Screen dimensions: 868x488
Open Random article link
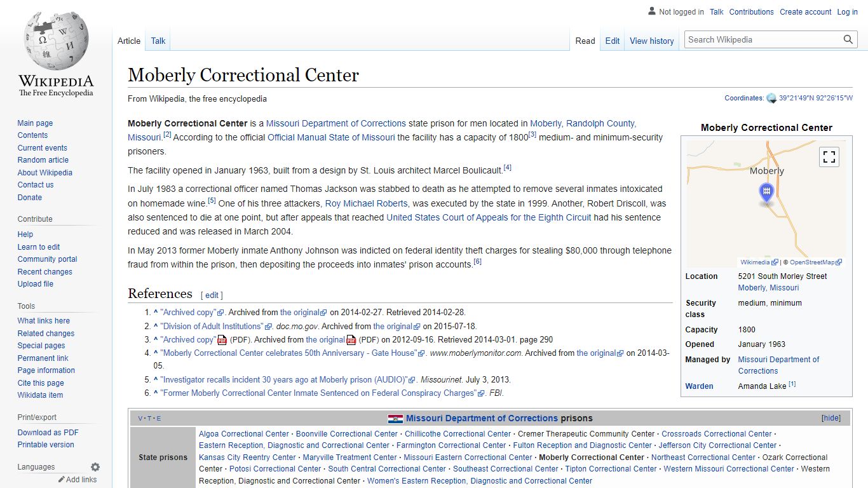pyautogui.click(x=43, y=160)
